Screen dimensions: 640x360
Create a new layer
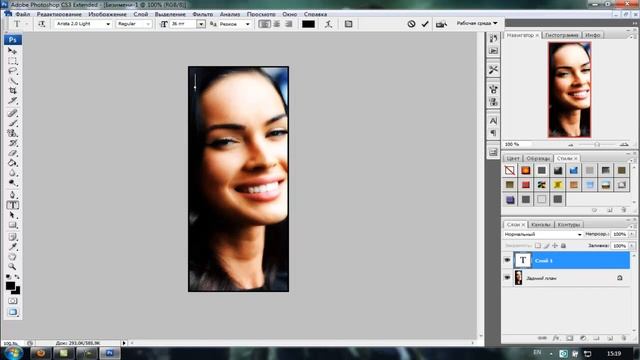coord(610,338)
